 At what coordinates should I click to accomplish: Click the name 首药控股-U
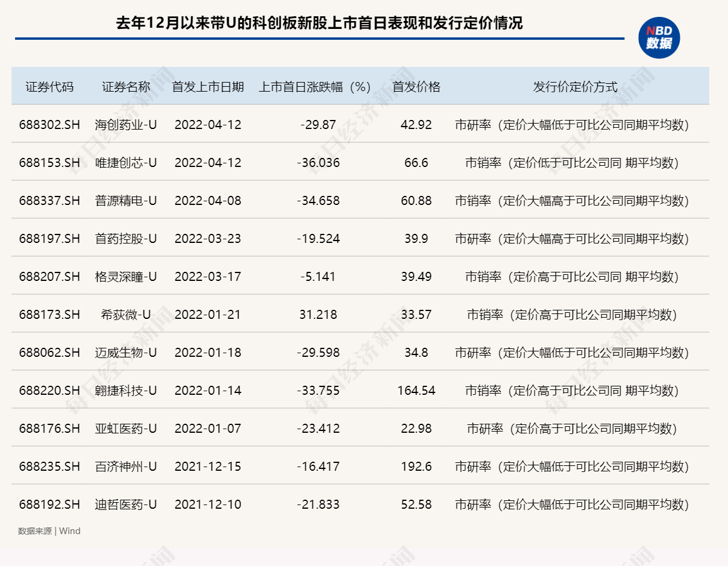(126, 239)
